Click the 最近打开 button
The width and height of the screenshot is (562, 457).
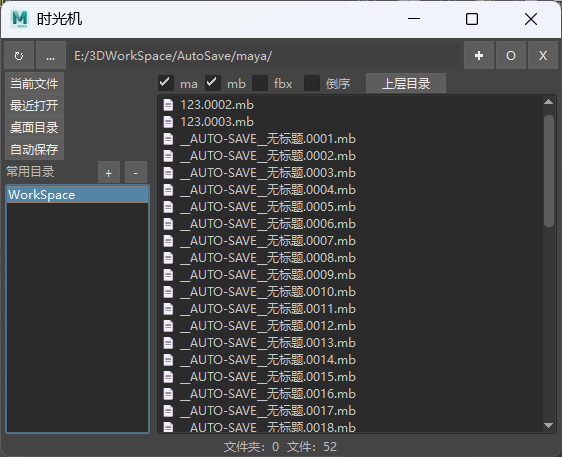[34, 105]
